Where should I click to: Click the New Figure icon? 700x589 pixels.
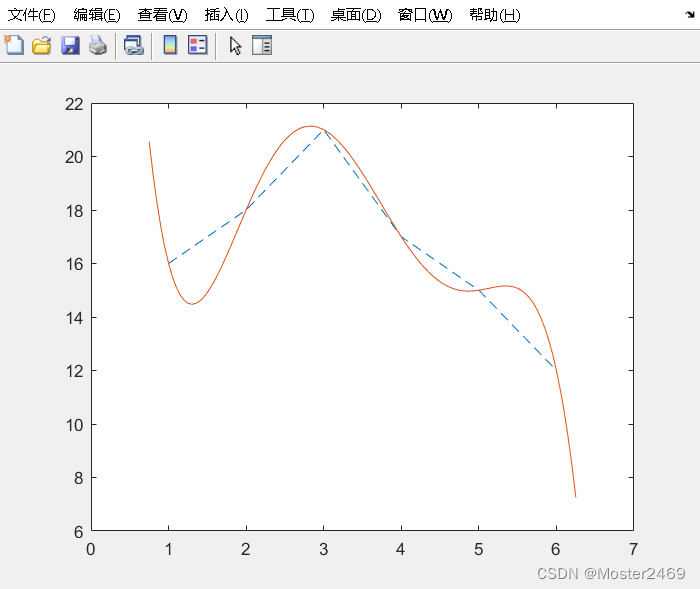pyautogui.click(x=14, y=45)
